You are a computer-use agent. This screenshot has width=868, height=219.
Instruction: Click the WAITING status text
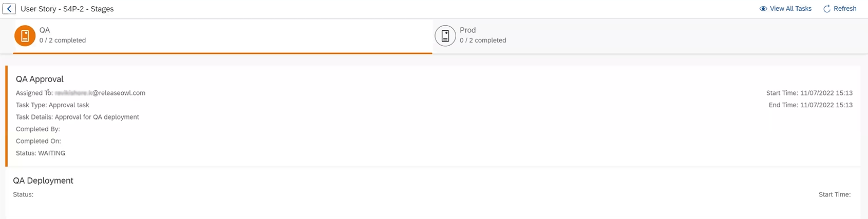click(51, 153)
